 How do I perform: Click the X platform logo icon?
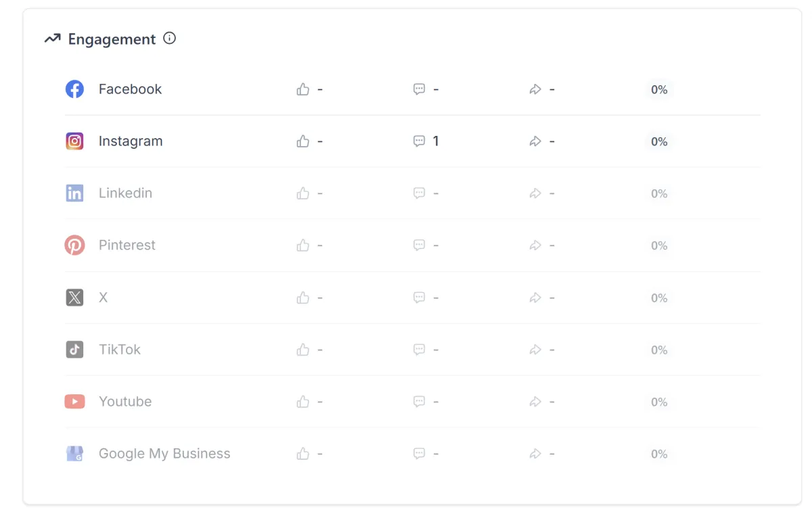pyautogui.click(x=74, y=298)
